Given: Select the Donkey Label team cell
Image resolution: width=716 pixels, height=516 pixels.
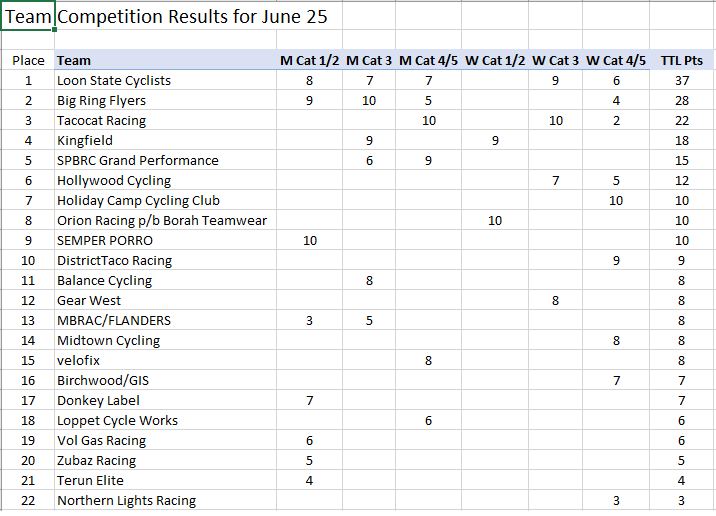Looking at the screenshot, I should click(x=165, y=400).
